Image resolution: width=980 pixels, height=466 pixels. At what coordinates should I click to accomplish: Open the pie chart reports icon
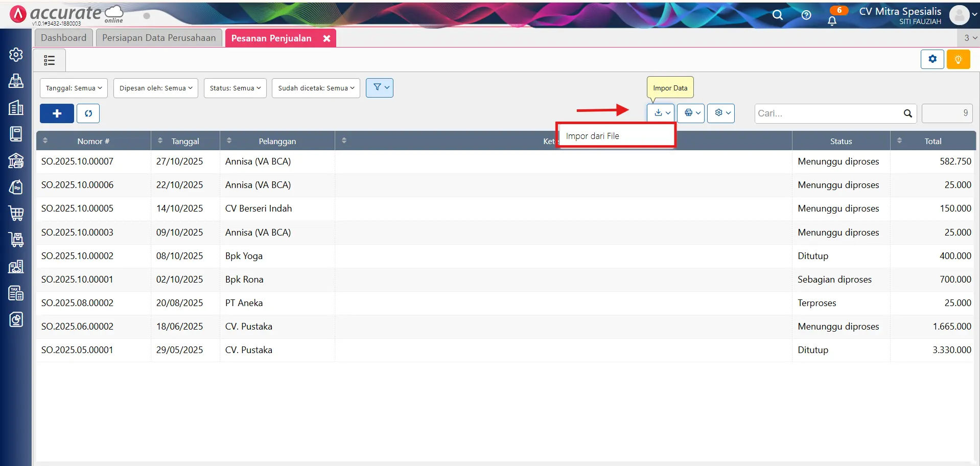[16, 319]
